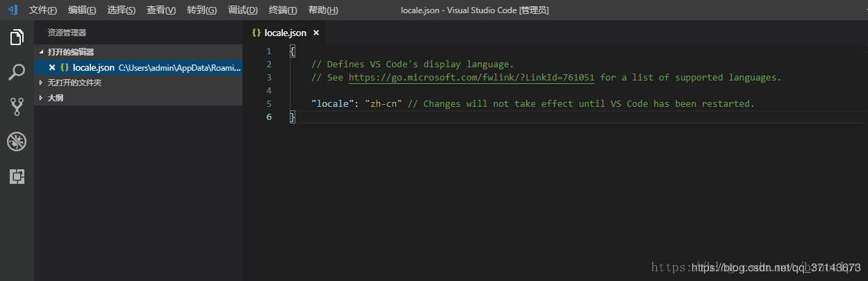Close locale.json in open editors list
The image size is (868, 281).
52,67
